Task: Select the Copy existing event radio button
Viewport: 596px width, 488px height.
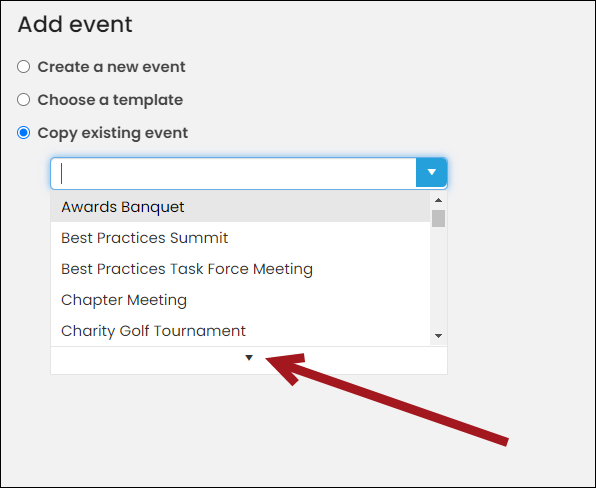Action: click(24, 133)
